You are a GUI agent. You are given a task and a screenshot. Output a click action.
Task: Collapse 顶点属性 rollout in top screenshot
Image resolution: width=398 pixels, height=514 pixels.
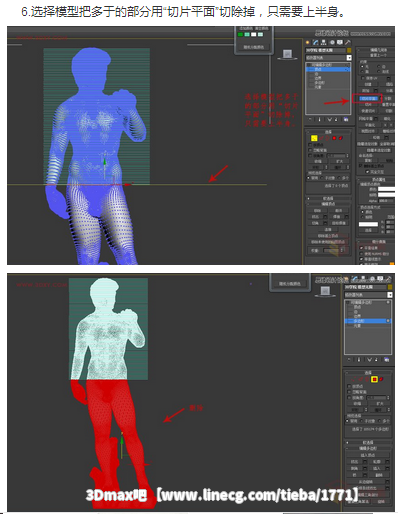pyautogui.click(x=377, y=179)
